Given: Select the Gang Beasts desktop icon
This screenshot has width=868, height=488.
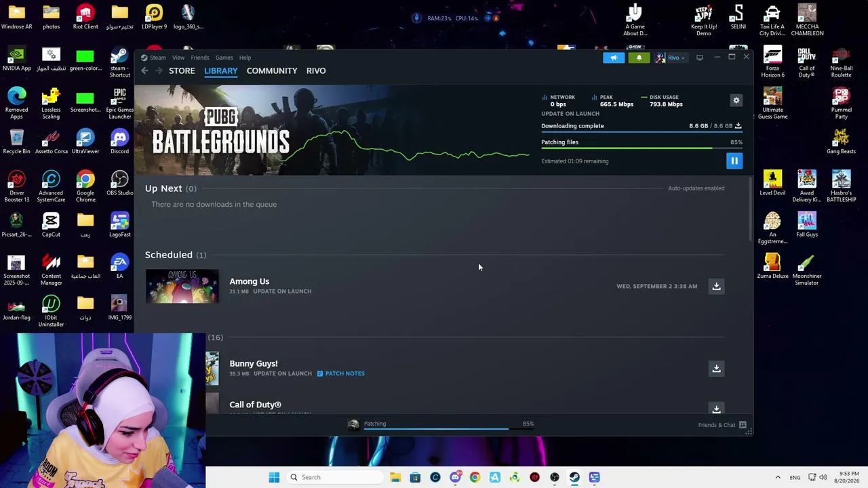Looking at the screenshot, I should tap(841, 142).
